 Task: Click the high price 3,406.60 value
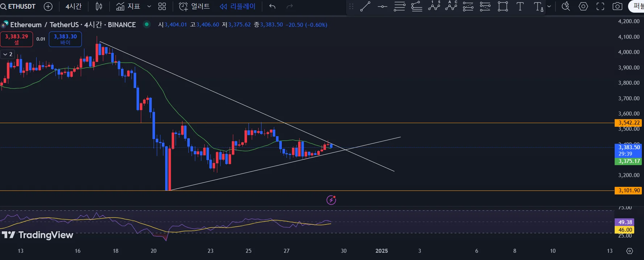point(208,25)
